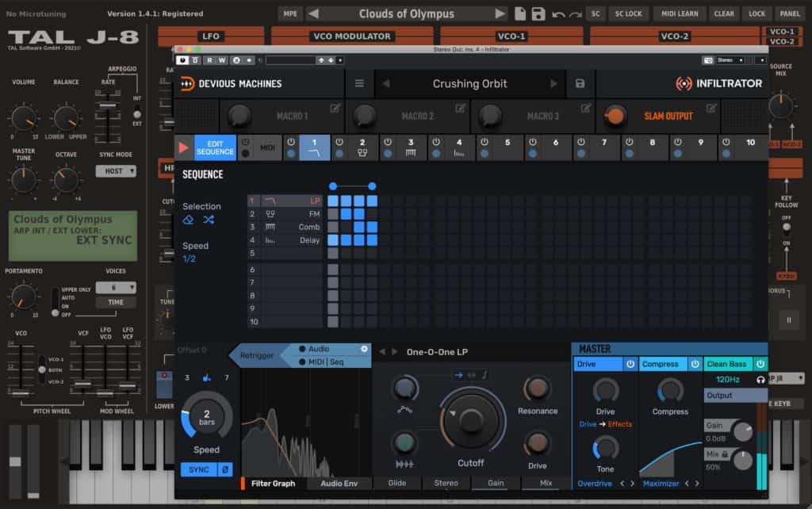
Task: Redo in the TAL J-8 header
Action: [x=576, y=14]
